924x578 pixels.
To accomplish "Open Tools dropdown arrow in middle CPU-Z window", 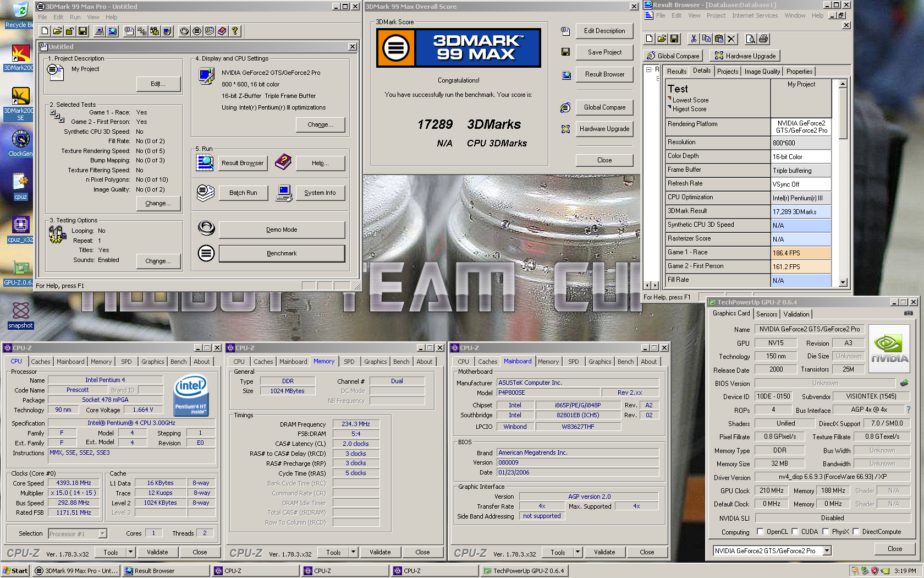I will [353, 552].
